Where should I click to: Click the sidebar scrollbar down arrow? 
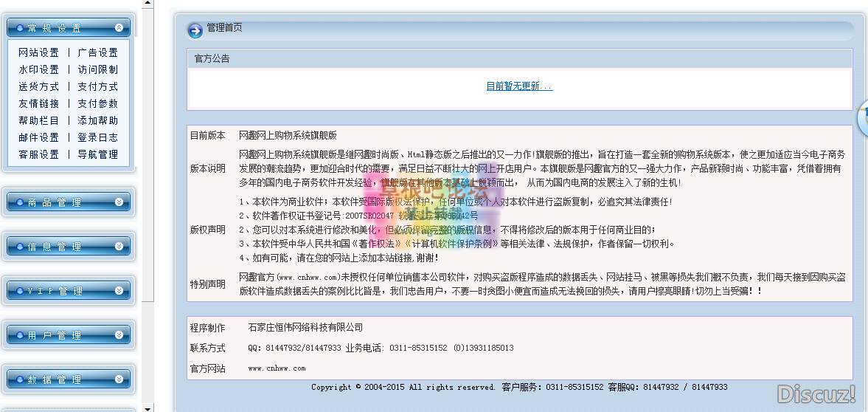coord(147,408)
